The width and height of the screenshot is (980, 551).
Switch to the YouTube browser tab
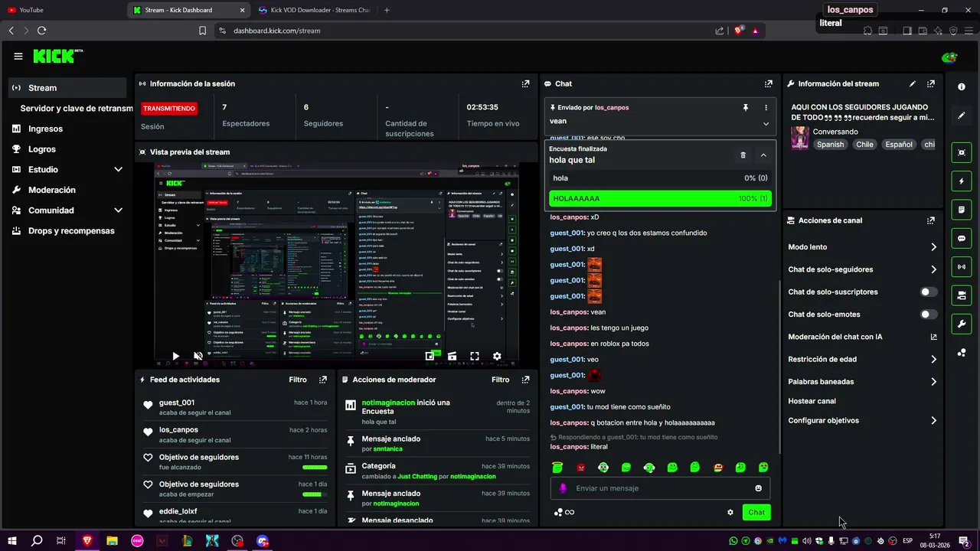(x=61, y=10)
